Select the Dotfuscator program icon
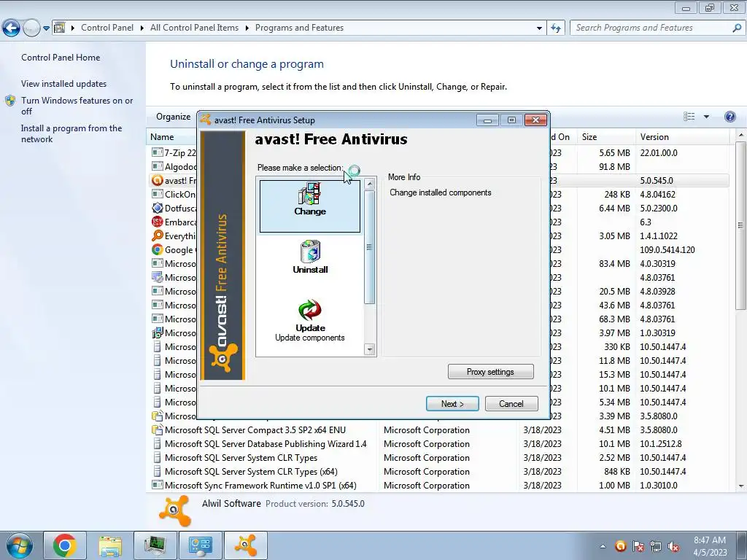Image resolution: width=747 pixels, height=560 pixels. coord(158,208)
